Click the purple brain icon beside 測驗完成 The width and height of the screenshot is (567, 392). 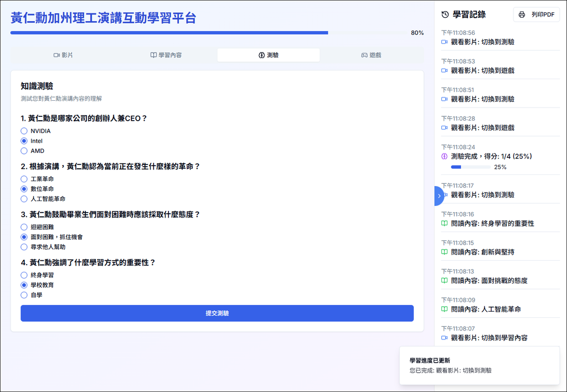click(x=445, y=156)
